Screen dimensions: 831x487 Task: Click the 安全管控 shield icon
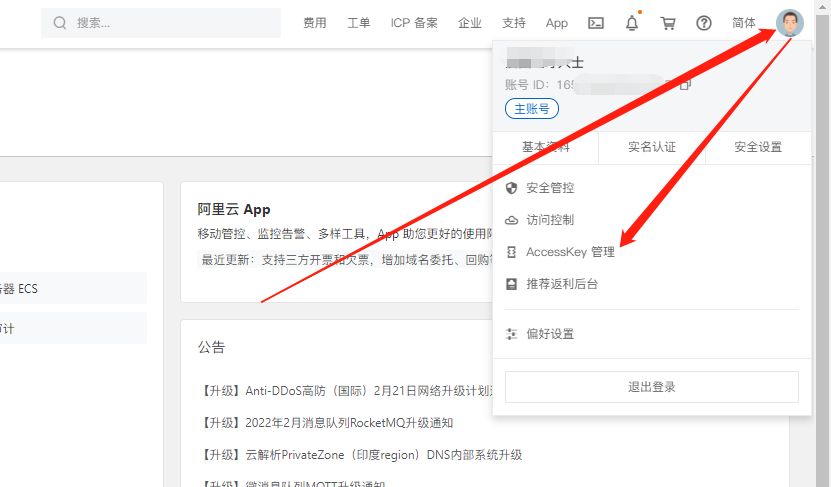(511, 188)
